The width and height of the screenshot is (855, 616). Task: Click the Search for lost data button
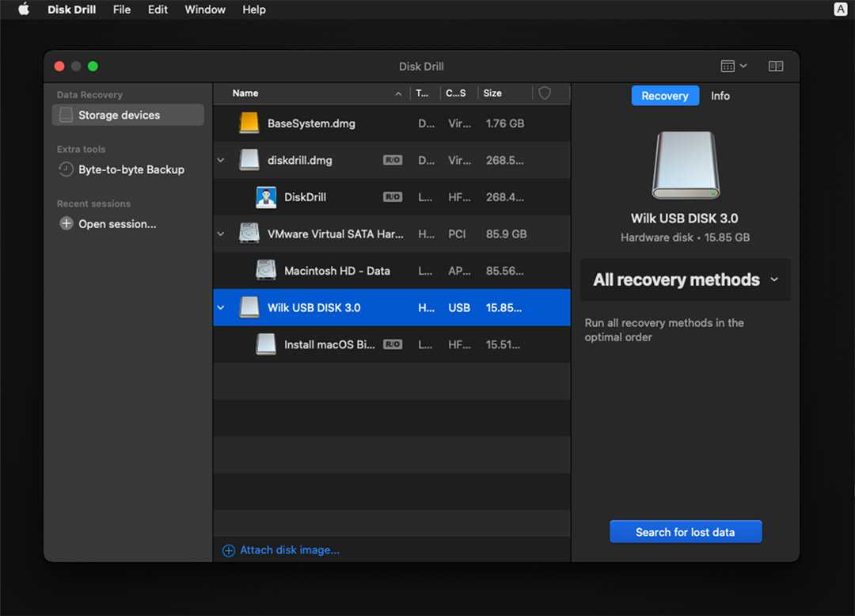pos(685,531)
